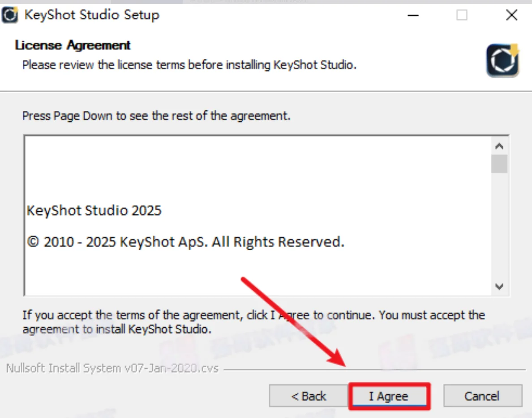Click the 'Nullsoft Install System' branding text
Viewport: 532px width, 418px height.
click(112, 368)
